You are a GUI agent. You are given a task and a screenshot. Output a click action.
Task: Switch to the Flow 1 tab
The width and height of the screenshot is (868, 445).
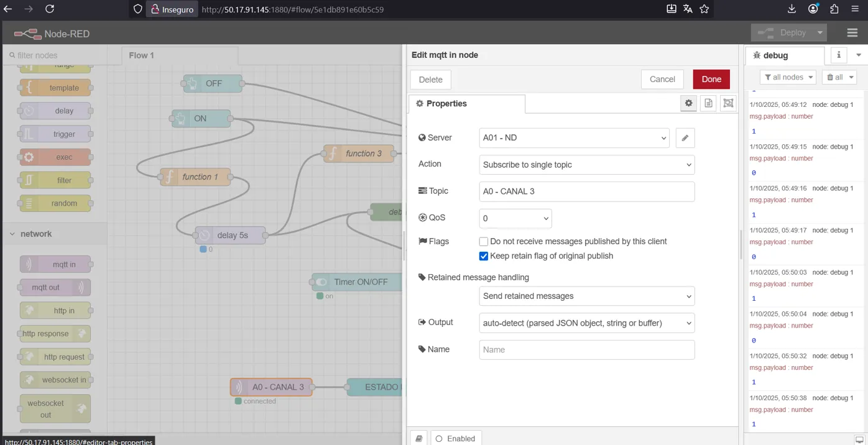(142, 55)
